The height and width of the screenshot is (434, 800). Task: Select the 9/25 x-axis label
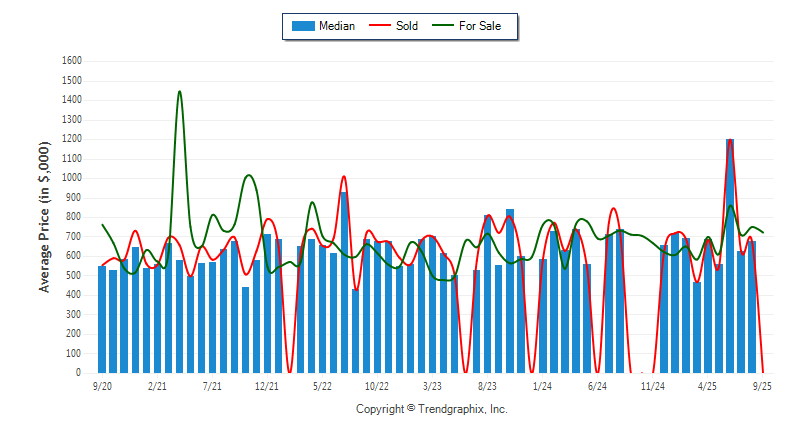coord(762,385)
